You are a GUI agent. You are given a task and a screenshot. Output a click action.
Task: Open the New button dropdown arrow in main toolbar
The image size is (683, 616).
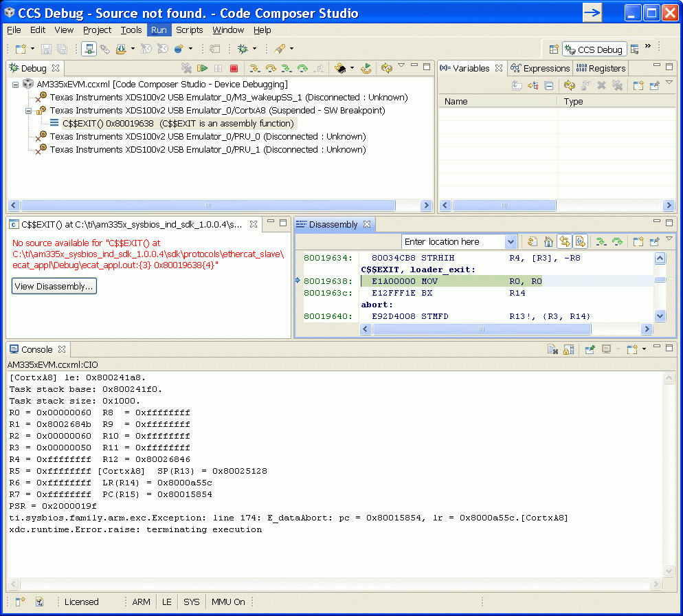point(32,49)
